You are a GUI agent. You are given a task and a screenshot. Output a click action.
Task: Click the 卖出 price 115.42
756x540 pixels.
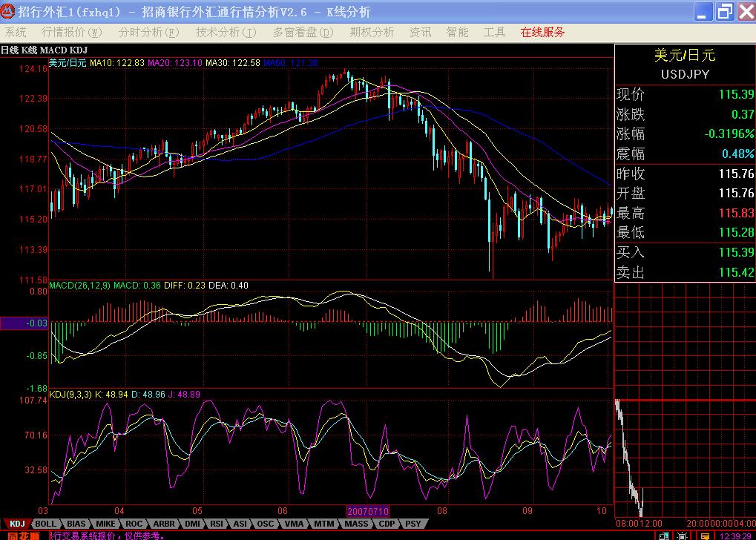pyautogui.click(x=736, y=272)
